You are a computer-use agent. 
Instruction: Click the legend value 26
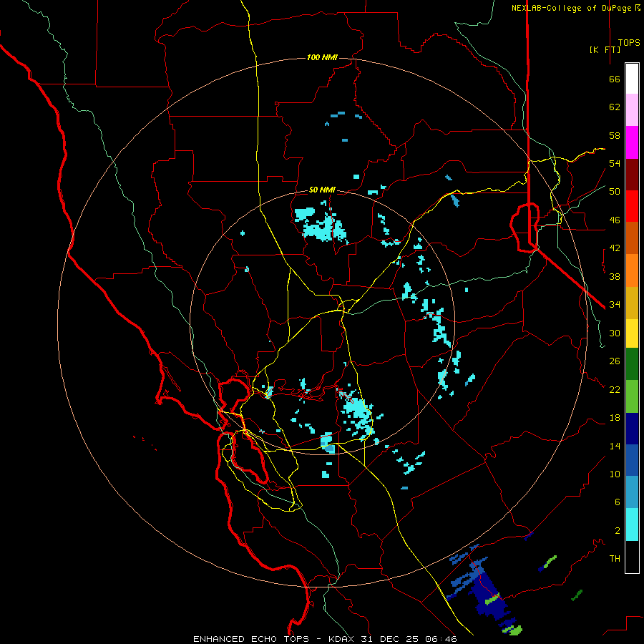point(615,361)
